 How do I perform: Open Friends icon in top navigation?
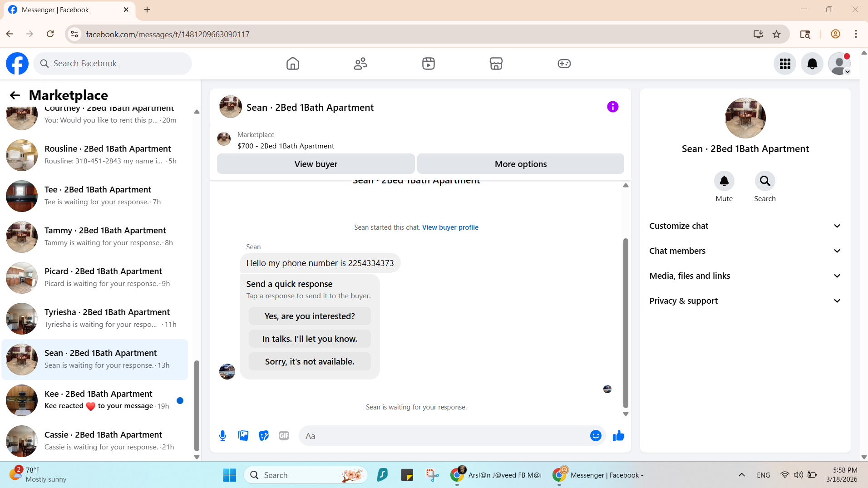(x=360, y=64)
